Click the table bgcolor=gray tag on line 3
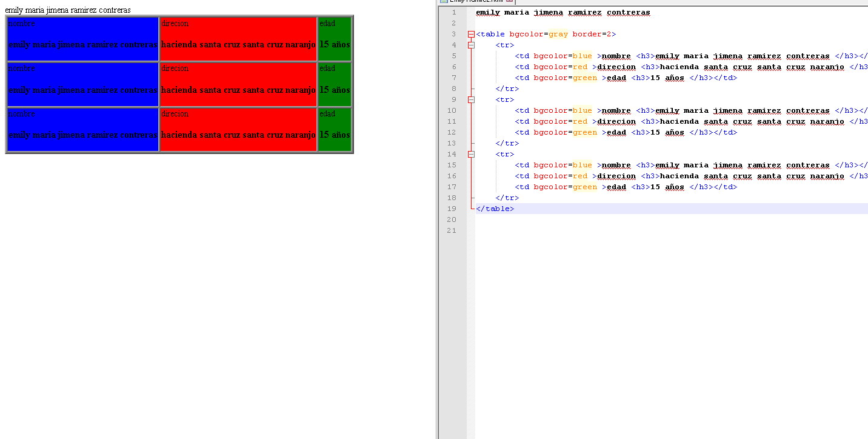The image size is (868, 439). 546,35
